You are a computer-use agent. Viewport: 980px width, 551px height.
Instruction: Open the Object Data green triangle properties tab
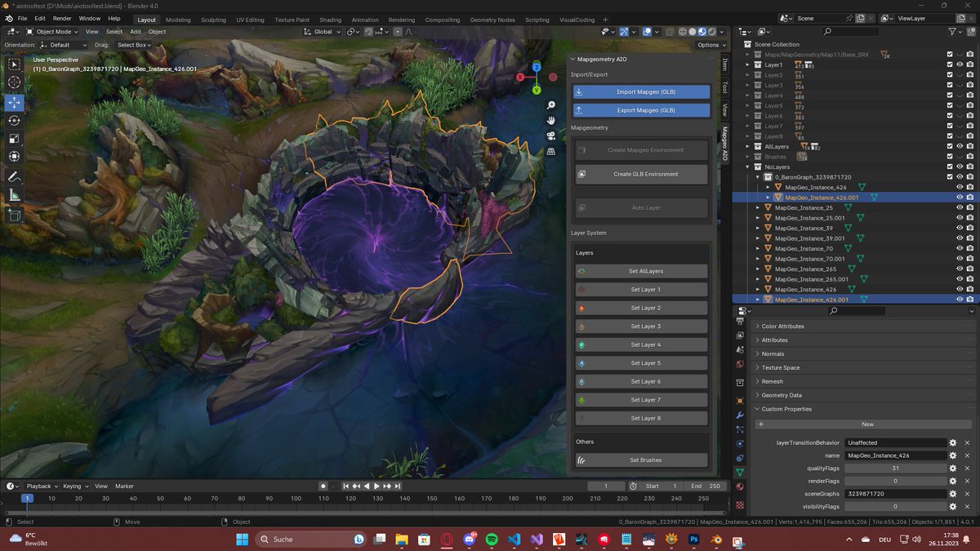[x=740, y=472]
